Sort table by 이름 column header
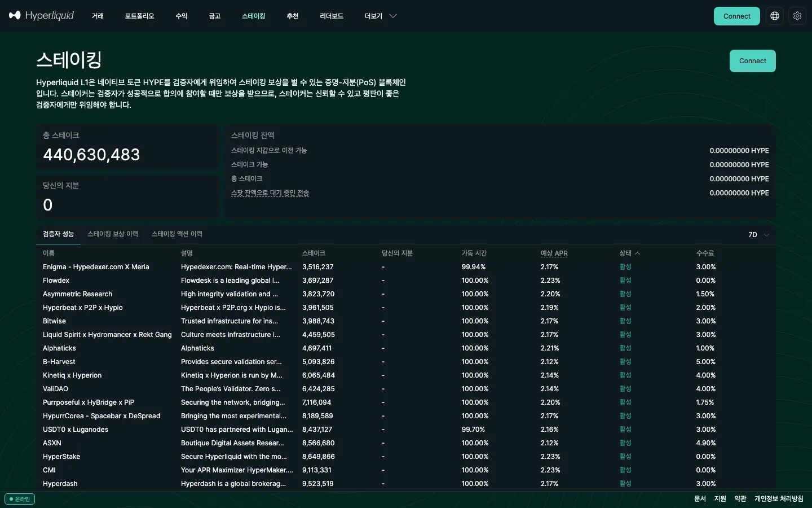 [x=48, y=253]
